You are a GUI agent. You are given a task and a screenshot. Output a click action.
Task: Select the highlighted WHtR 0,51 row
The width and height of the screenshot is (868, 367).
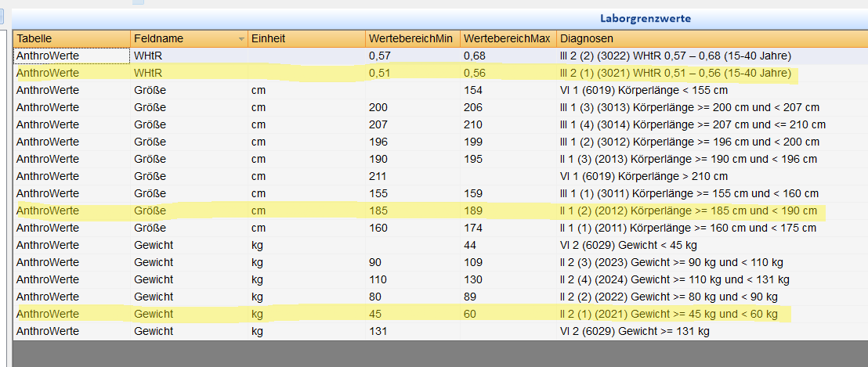[x=440, y=73]
